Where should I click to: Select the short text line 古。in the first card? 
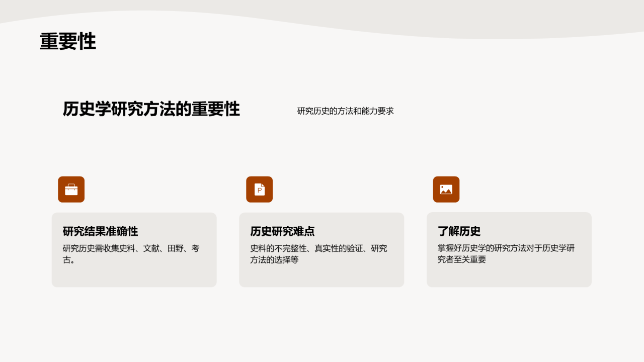[69, 260]
